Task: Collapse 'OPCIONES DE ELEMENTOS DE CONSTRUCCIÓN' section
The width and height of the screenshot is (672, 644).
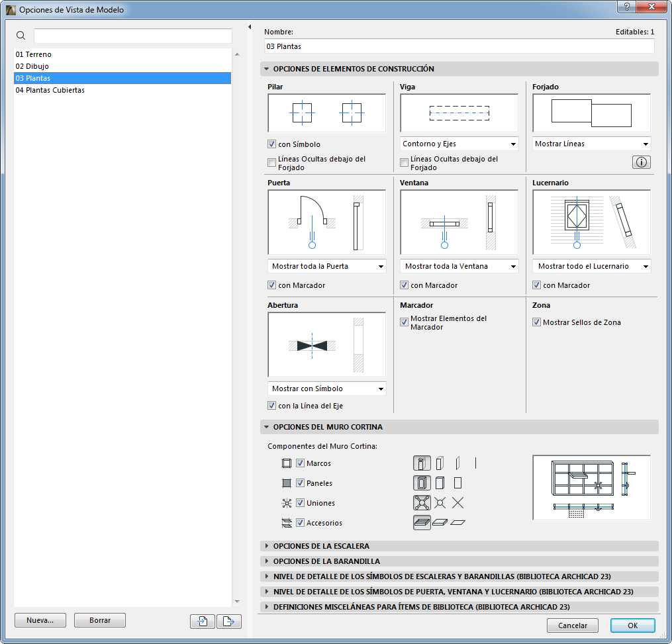Action: pos(267,68)
